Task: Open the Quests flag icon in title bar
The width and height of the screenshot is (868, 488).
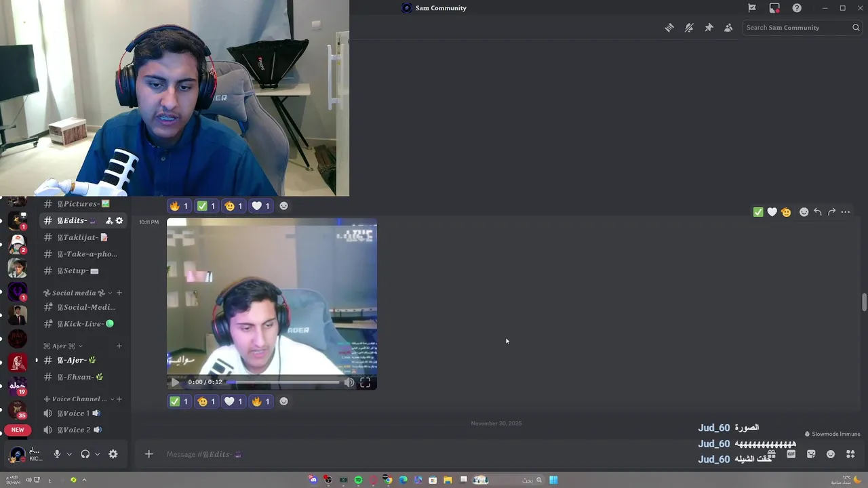Action: (x=752, y=8)
